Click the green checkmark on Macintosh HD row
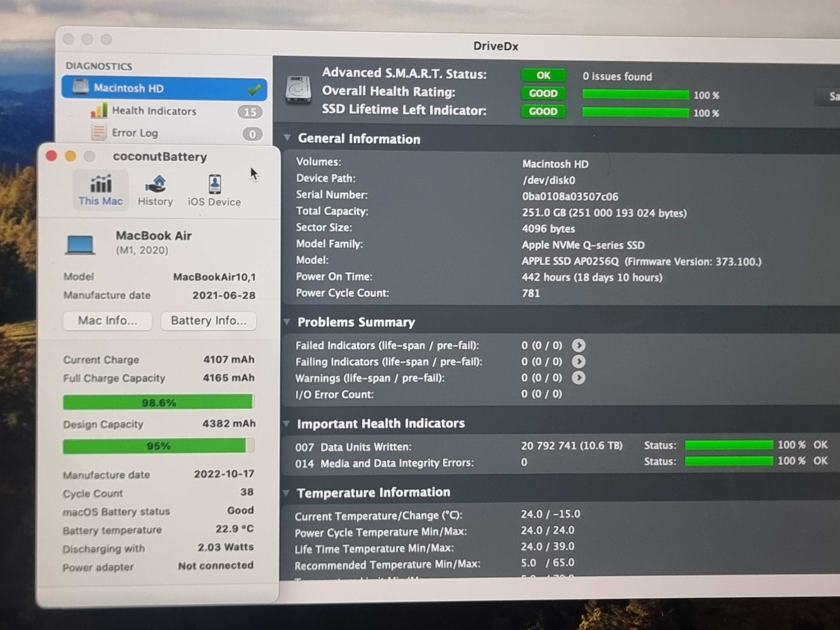 (254, 90)
